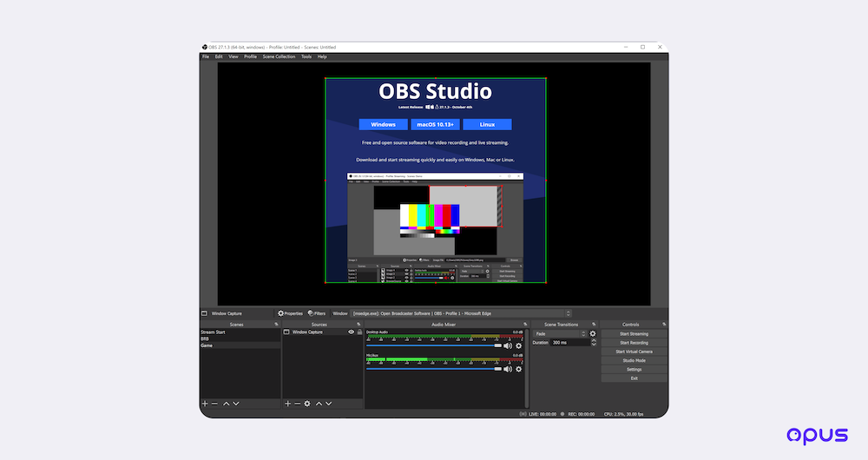Click the LIVE status icon in status bar
The height and width of the screenshot is (460, 868).
click(x=523, y=414)
